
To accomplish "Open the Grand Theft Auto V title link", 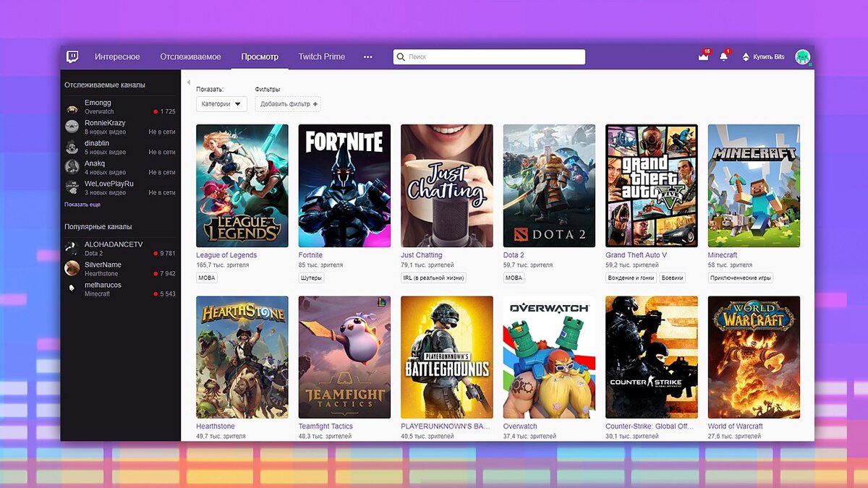I will 637,255.
